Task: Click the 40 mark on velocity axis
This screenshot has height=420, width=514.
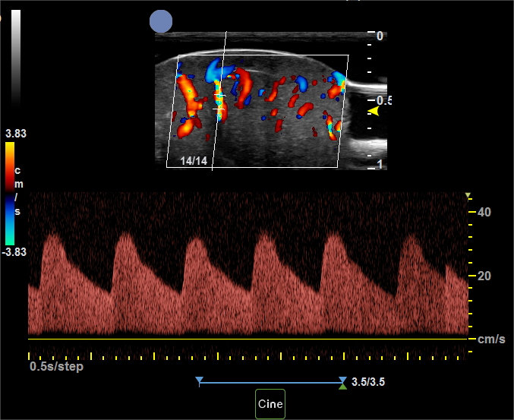Action: click(486, 213)
